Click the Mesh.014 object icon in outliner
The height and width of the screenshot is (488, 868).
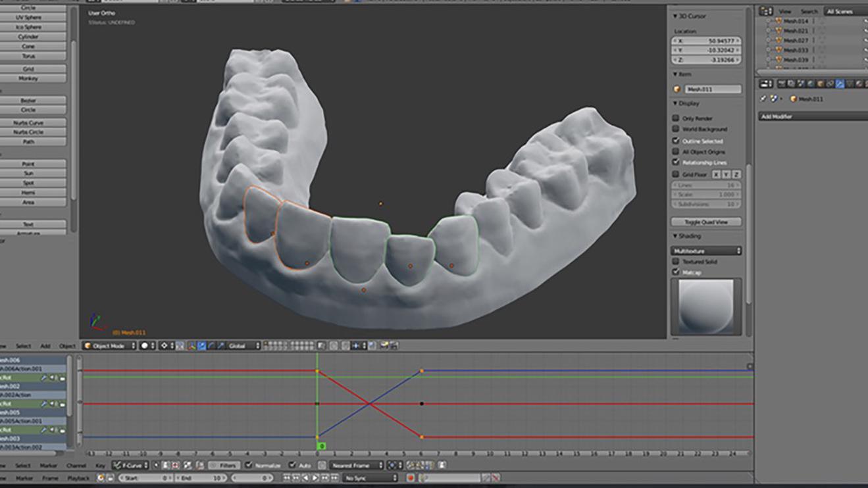pyautogui.click(x=779, y=21)
